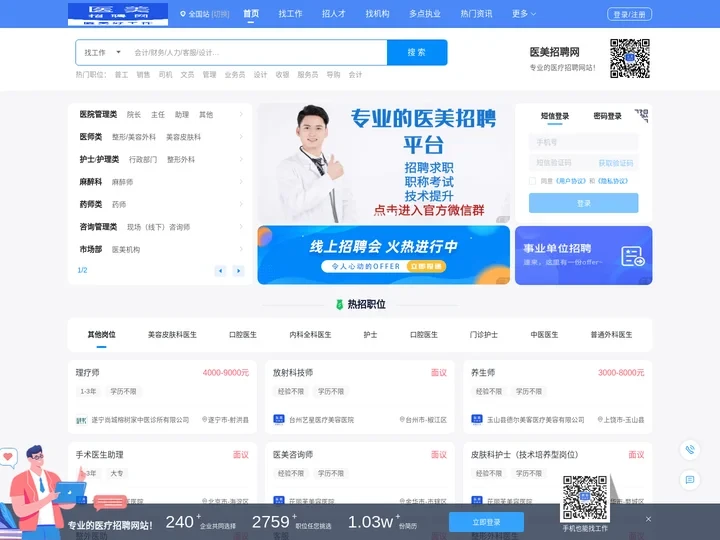Viewport: 720px width, 540px height.
Task: Click the blue 登录 button in login panel
Action: tap(583, 203)
